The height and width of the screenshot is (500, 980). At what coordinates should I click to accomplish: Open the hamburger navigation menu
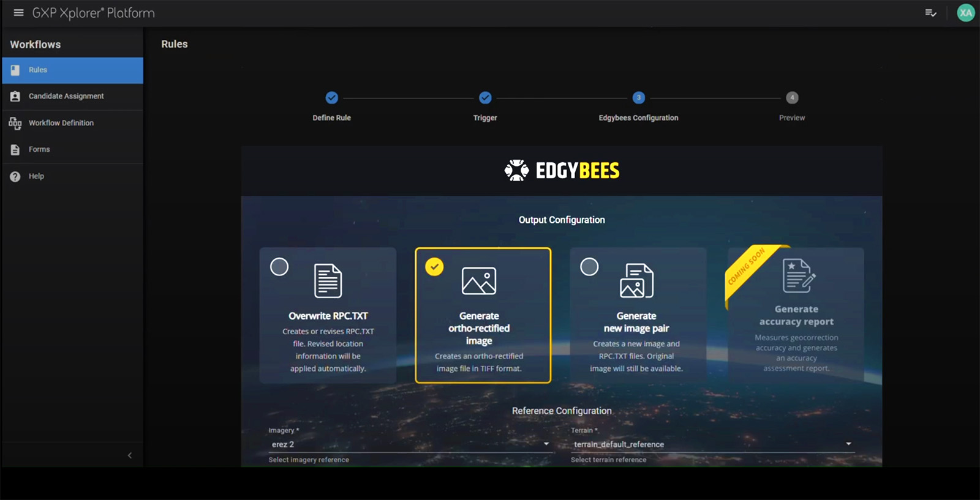tap(18, 13)
